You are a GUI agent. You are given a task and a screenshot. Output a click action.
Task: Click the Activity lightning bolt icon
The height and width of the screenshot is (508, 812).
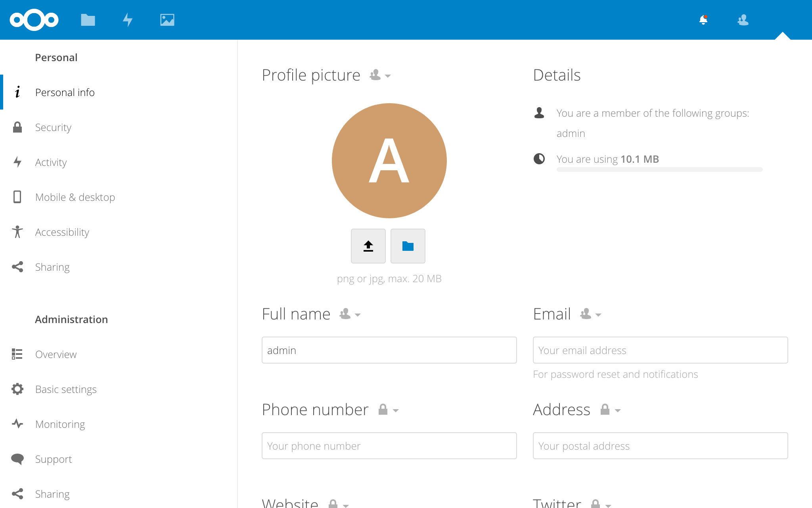coord(17,162)
